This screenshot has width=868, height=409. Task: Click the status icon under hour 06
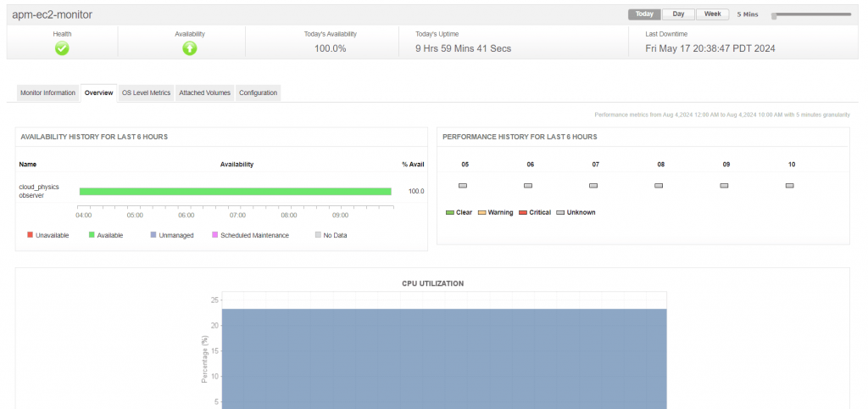[528, 185]
